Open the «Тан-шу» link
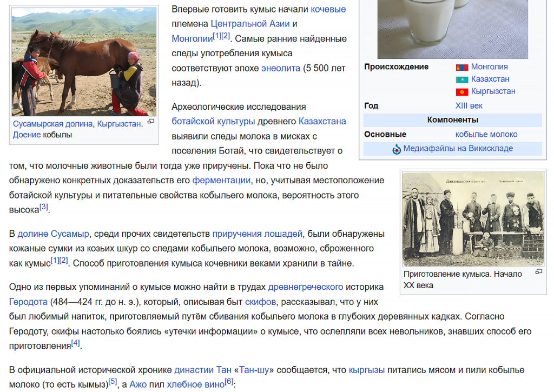 [254, 370]
